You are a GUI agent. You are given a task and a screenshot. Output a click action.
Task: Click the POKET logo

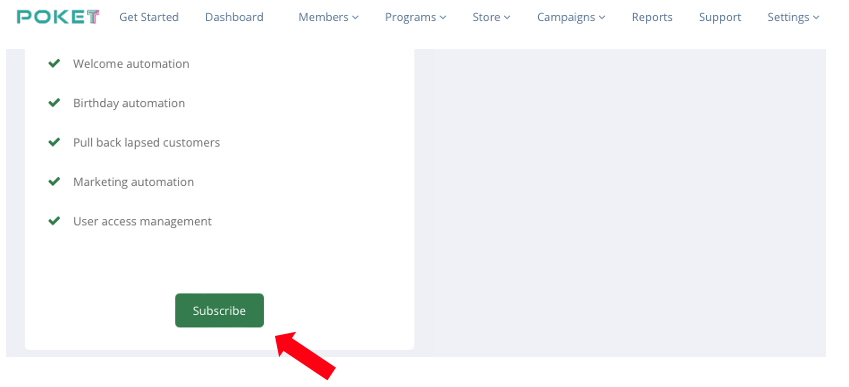coord(58,17)
